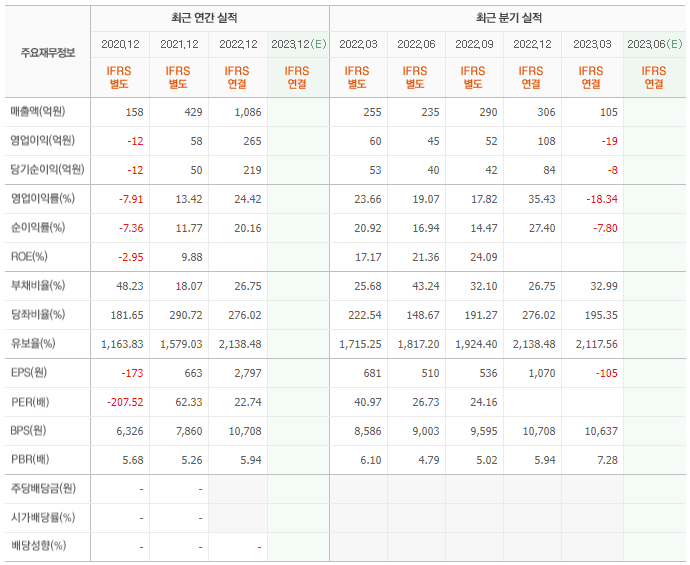Select BPS value 10,637
The width and height of the screenshot is (690, 565).
pyautogui.click(x=601, y=432)
